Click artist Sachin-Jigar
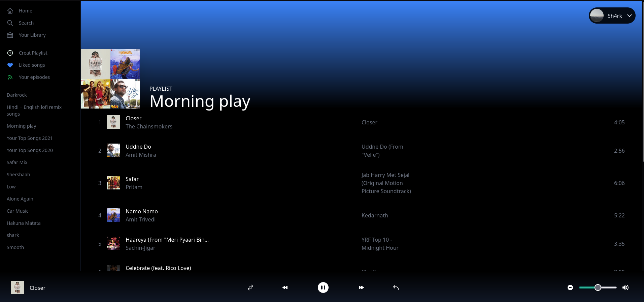644x302 pixels. (140, 248)
